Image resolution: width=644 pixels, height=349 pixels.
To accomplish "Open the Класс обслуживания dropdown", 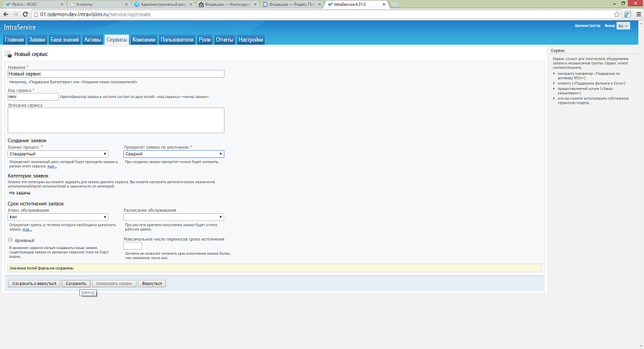I will tap(58, 217).
